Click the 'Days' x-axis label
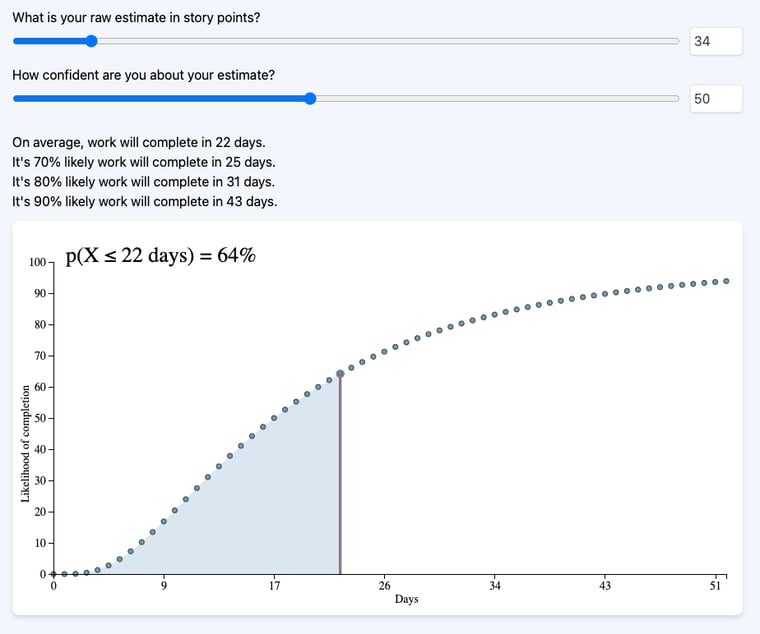760x634 pixels. click(407, 599)
